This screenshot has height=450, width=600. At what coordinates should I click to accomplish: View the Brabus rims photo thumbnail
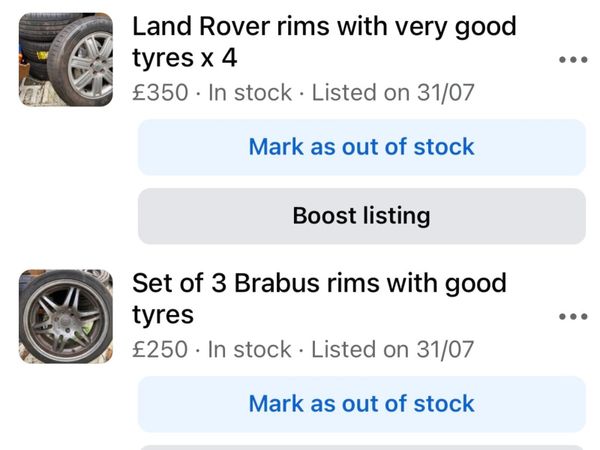[x=66, y=316]
